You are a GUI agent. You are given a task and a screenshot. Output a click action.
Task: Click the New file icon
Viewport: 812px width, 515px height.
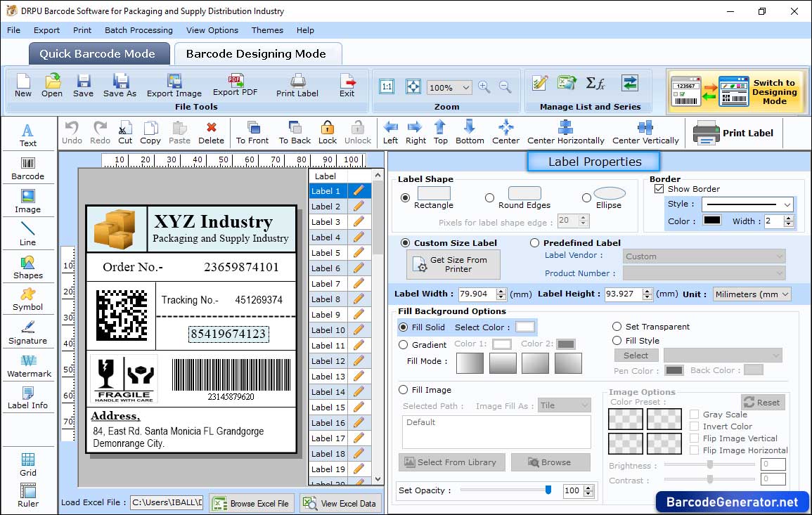pyautogui.click(x=22, y=86)
